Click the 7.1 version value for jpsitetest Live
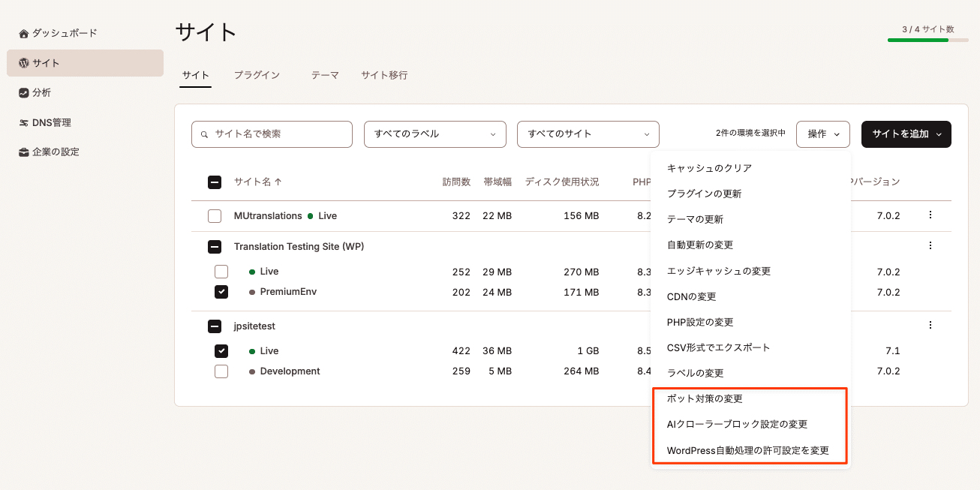The width and height of the screenshot is (980, 490). 892,350
